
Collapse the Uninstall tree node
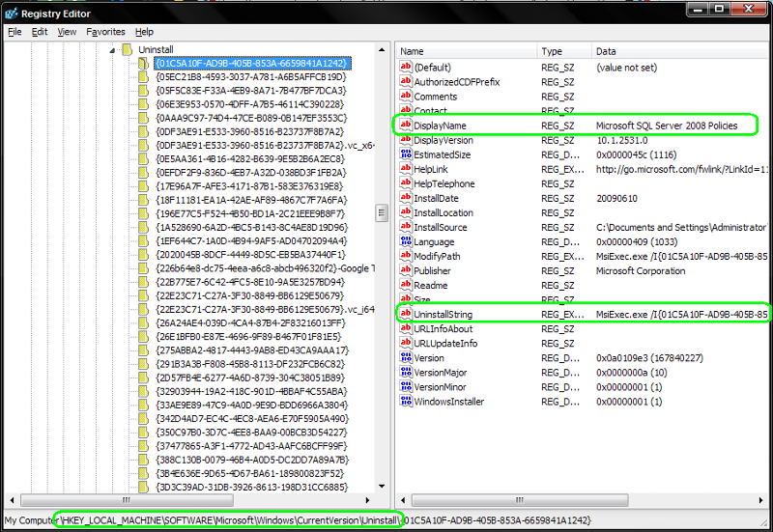click(x=112, y=50)
